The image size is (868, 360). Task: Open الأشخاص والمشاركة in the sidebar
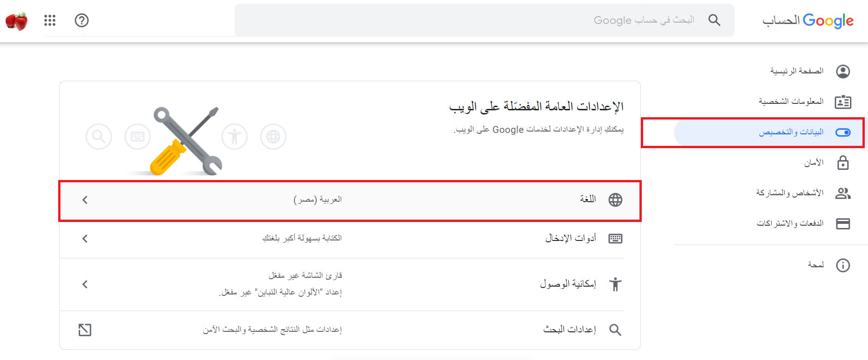[x=790, y=193]
